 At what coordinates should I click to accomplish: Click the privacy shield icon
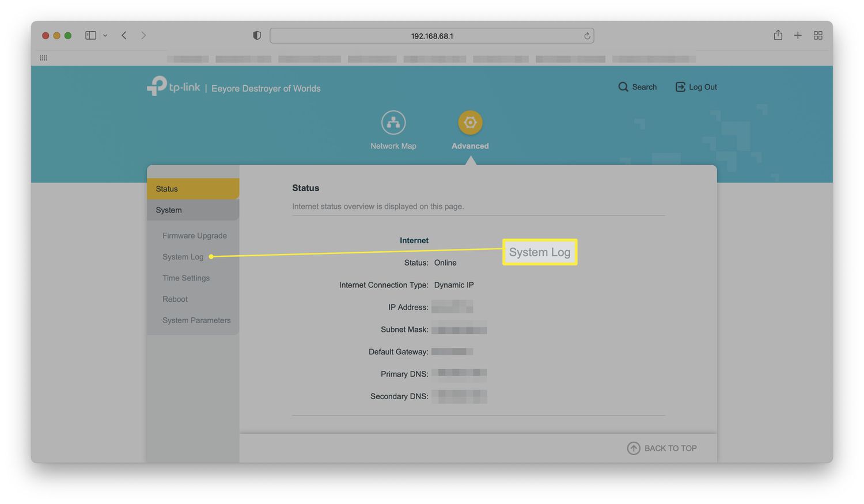click(x=257, y=35)
